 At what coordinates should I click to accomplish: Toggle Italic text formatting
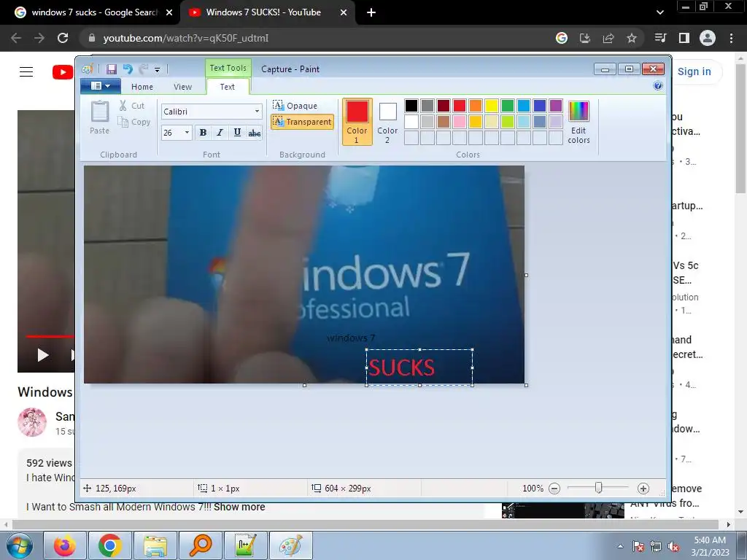point(220,133)
